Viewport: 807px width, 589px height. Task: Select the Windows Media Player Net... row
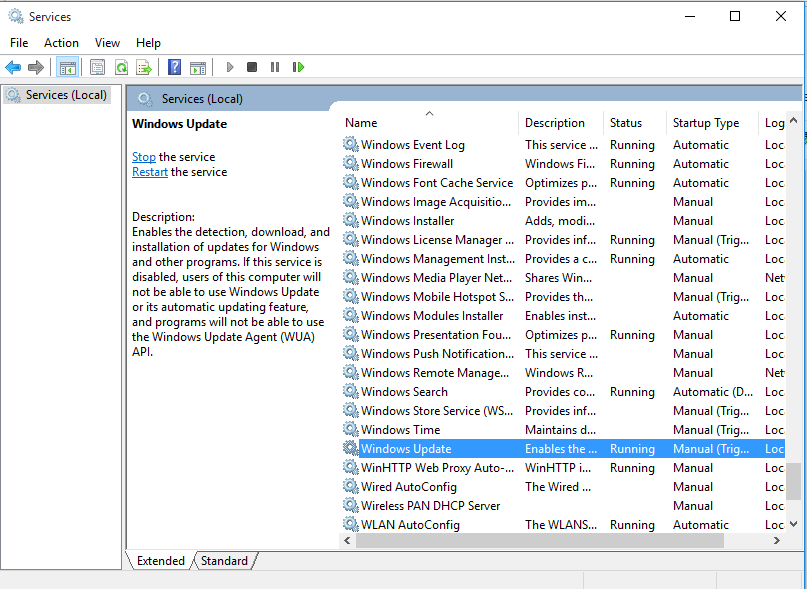tap(562, 278)
